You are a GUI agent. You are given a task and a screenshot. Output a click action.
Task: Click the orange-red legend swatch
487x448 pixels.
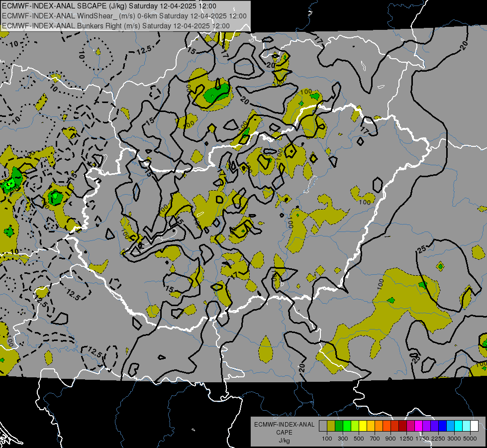coord(387,426)
